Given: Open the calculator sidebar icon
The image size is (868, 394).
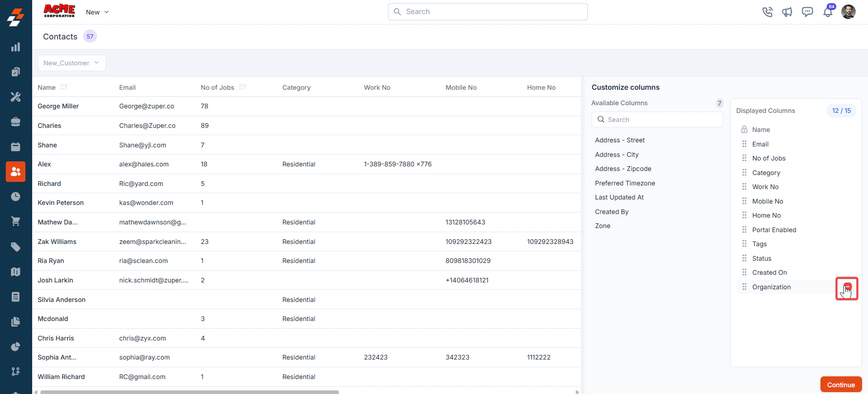Looking at the screenshot, I should point(16,297).
